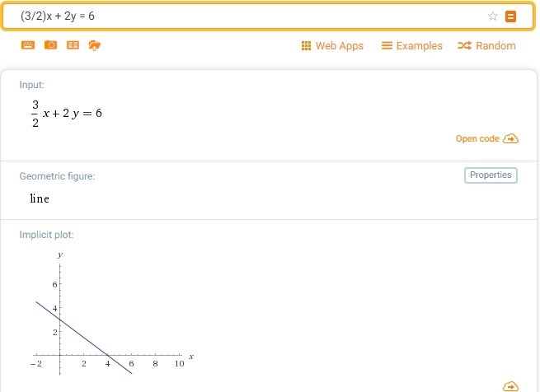
Task: Click the Random shuffle icon
Action: click(x=465, y=45)
